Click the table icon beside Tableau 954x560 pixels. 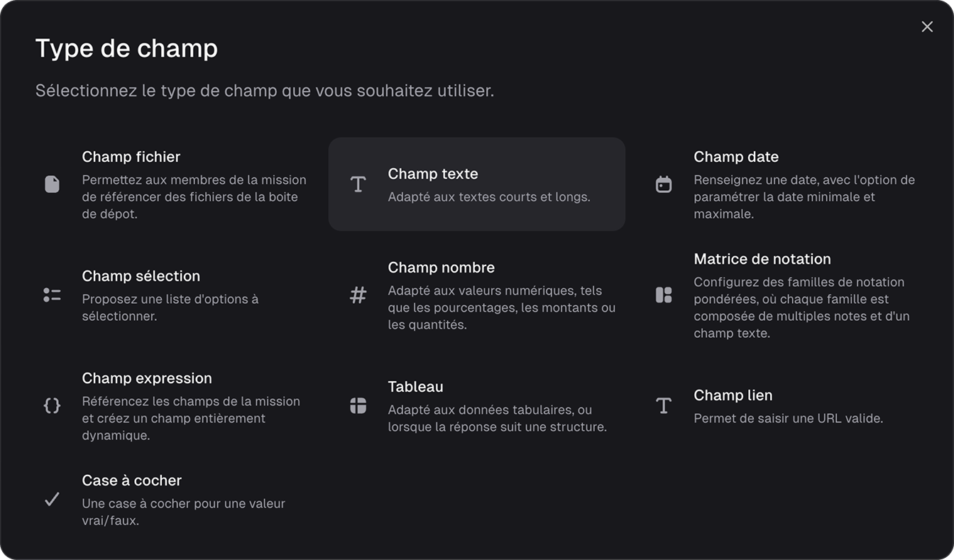coord(358,405)
